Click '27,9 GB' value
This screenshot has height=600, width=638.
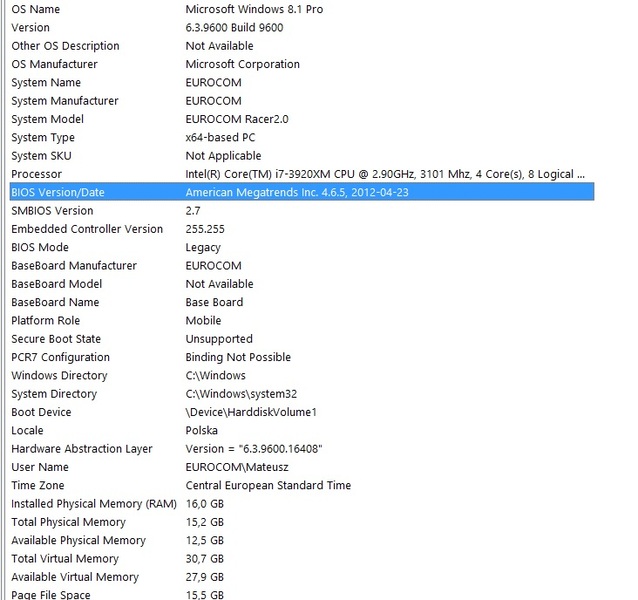click(205, 577)
